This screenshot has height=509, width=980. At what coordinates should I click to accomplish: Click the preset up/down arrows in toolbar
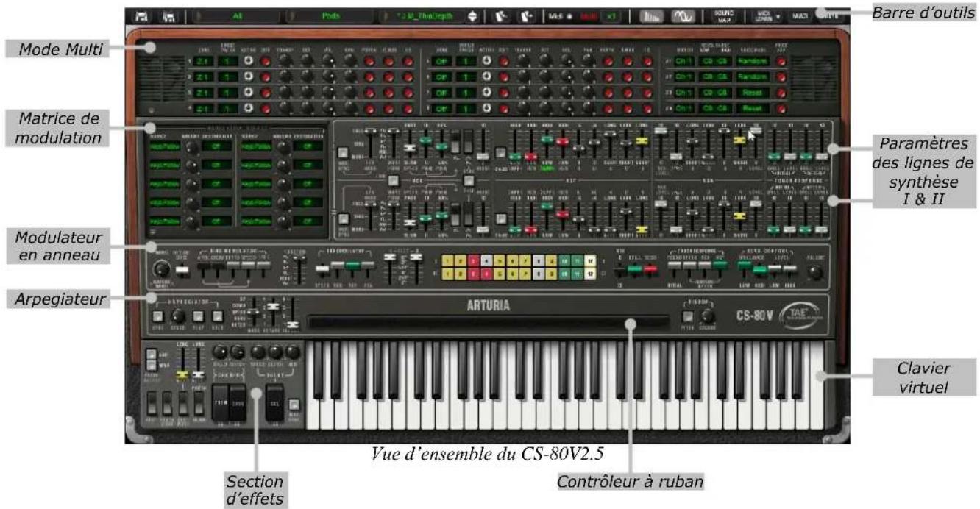coord(472,15)
